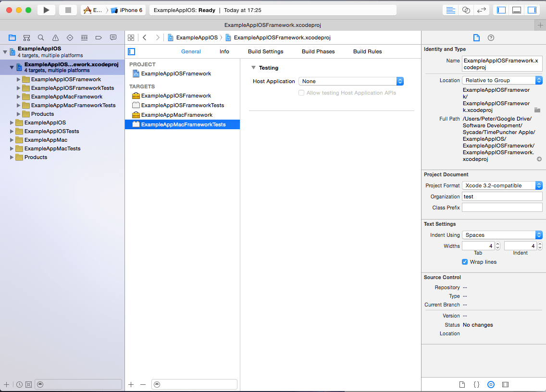Screen dimensions: 546x392
Task: Uncheck the Wrap lines checkbox
Action: click(464, 262)
